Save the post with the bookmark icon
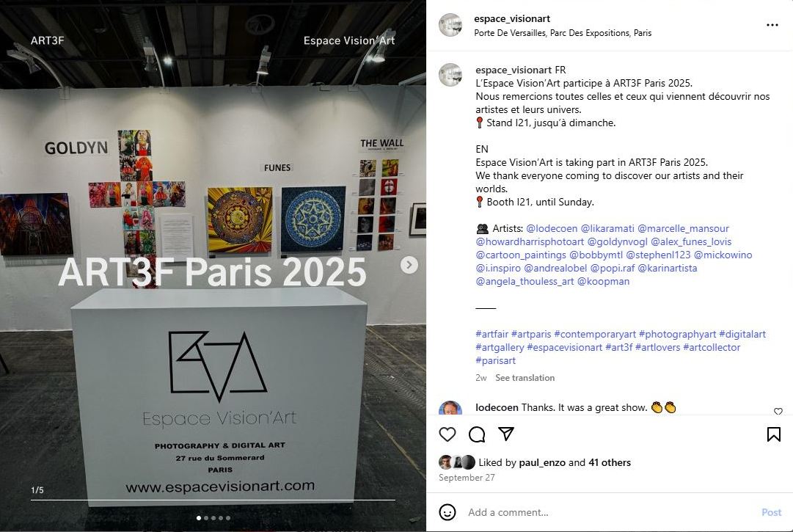Screen dimensions: 793x532 (774, 434)
